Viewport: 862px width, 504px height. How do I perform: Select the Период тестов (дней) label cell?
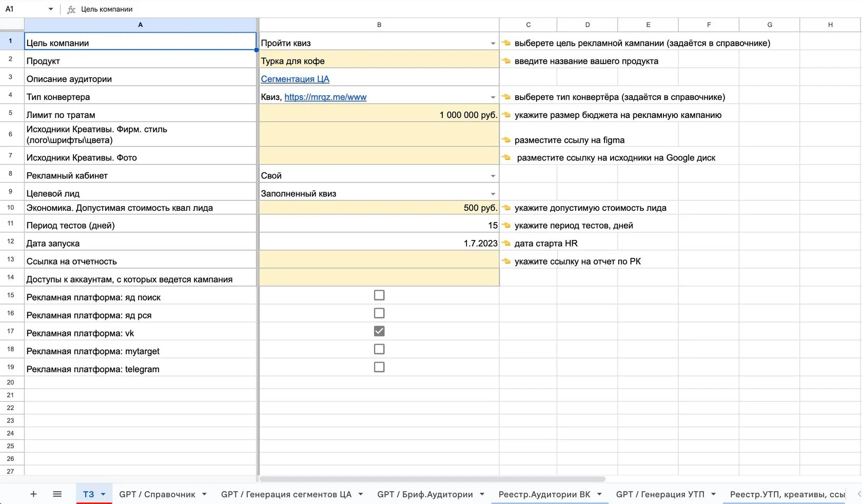[140, 224]
